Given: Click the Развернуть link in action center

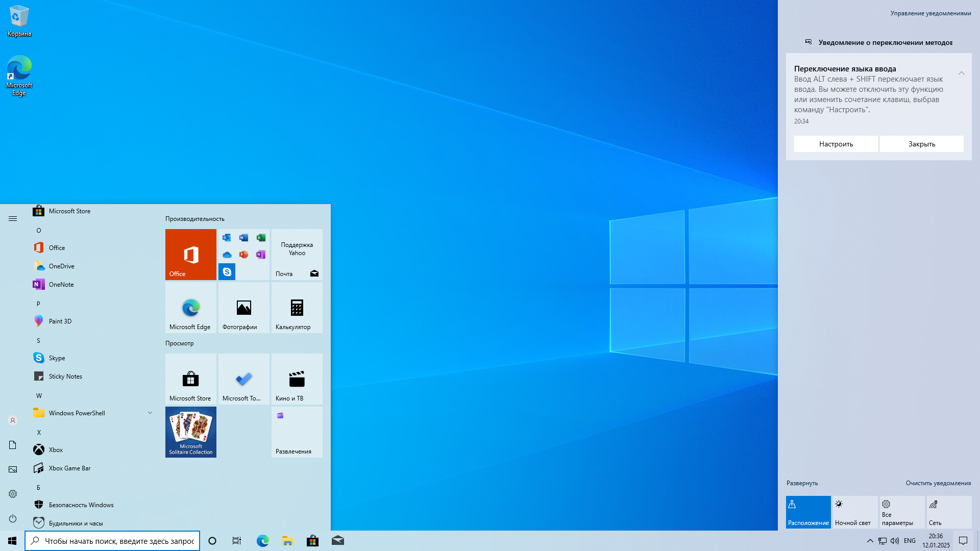Looking at the screenshot, I should click(802, 483).
